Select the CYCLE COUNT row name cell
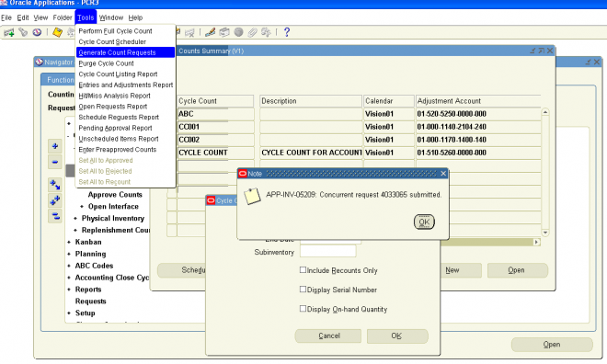 click(x=215, y=153)
